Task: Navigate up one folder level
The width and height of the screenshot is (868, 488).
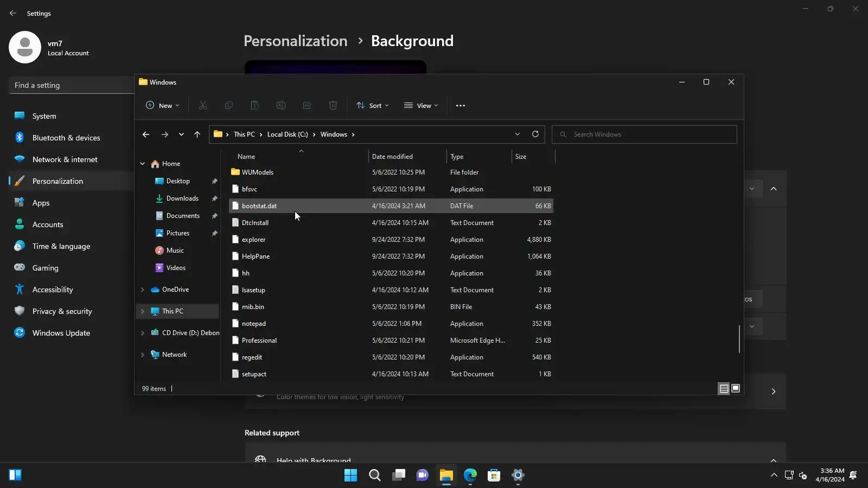Action: [x=197, y=134]
